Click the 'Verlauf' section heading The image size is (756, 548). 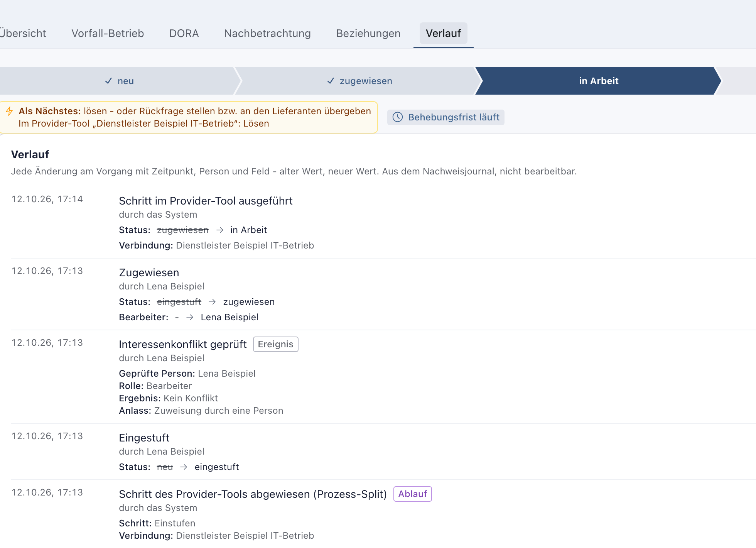[30, 155]
